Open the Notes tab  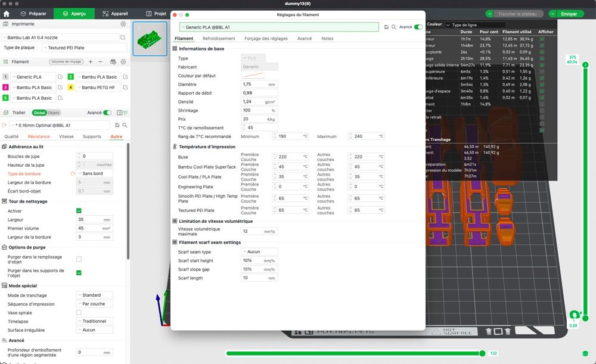point(327,38)
